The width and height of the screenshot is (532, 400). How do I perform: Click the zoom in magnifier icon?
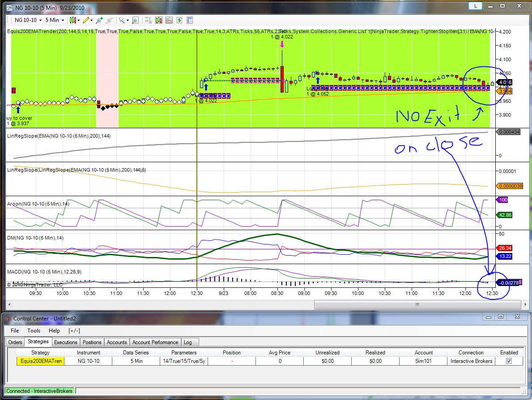click(99, 21)
